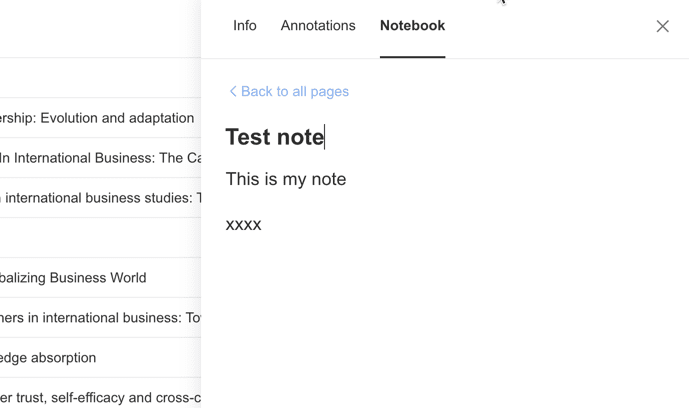Select the "balizing Business World" row
The height and width of the screenshot is (408, 689).
tap(73, 278)
